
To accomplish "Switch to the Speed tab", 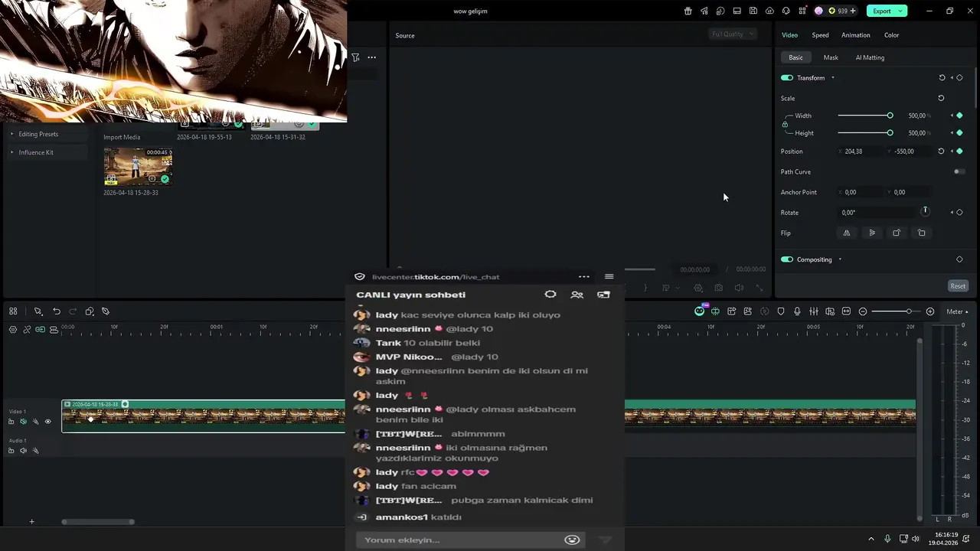I will (x=820, y=35).
